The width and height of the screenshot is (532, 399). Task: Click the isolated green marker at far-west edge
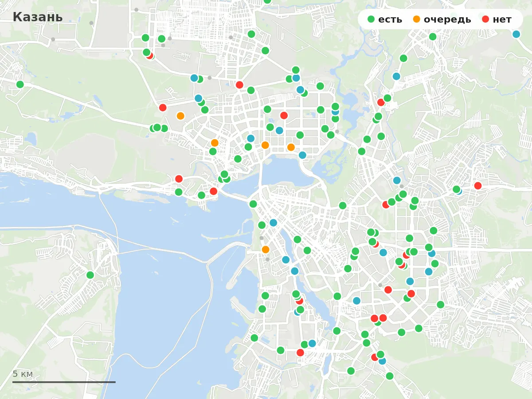coord(20,84)
